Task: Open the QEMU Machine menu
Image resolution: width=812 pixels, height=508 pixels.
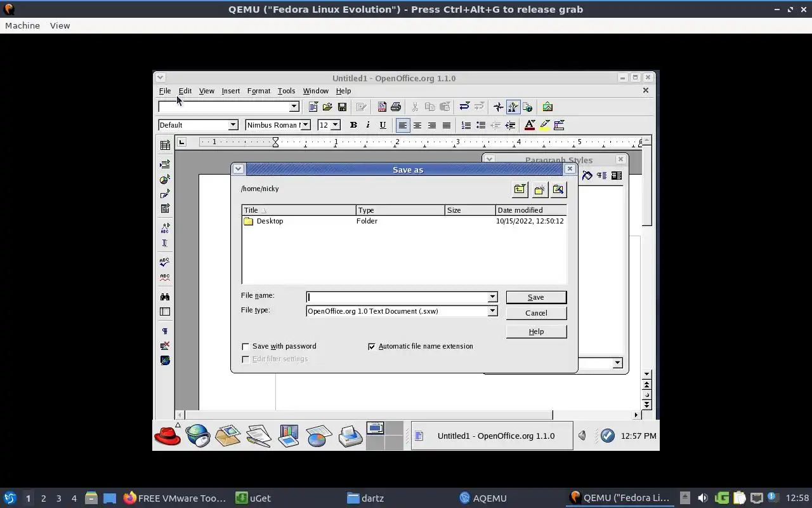Action: tap(22, 25)
